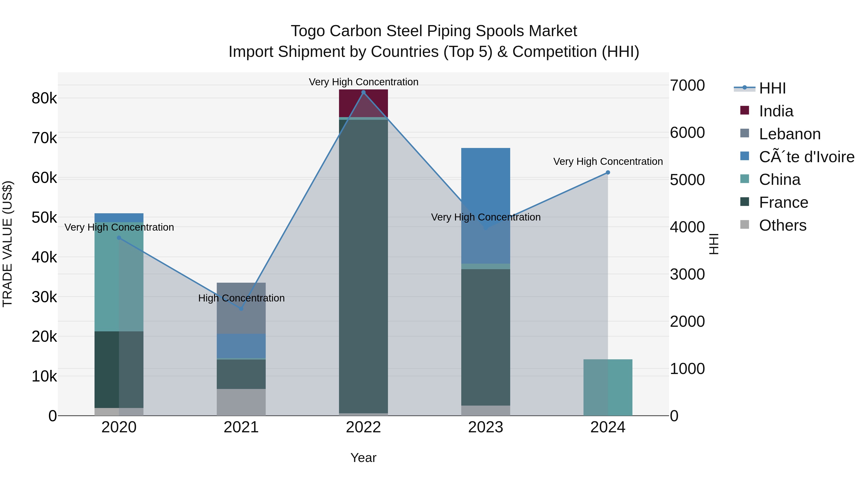Click the 'TRADE VALUE (US$)' axis title

[x=7, y=244]
